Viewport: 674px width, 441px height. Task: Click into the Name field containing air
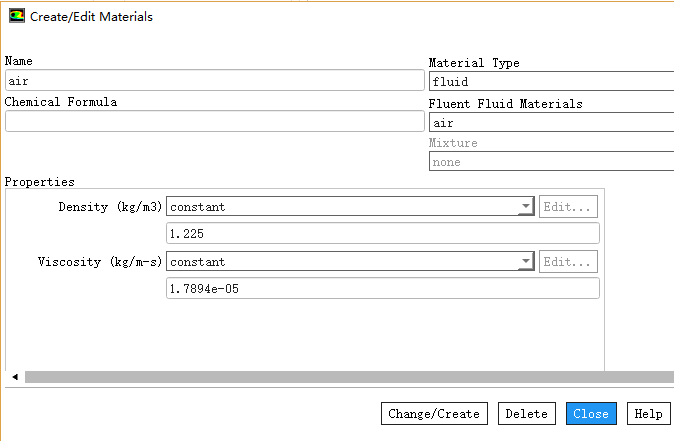tap(214, 81)
